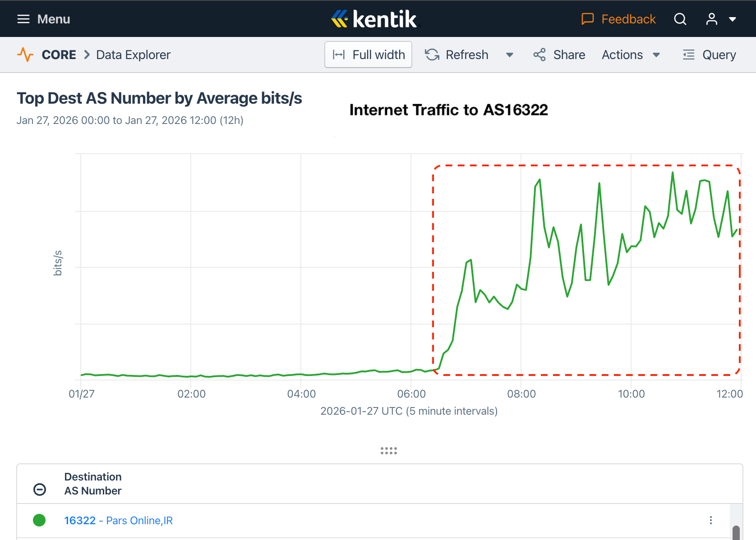The width and height of the screenshot is (756, 540).
Task: Click the Share network icon
Action: click(539, 55)
